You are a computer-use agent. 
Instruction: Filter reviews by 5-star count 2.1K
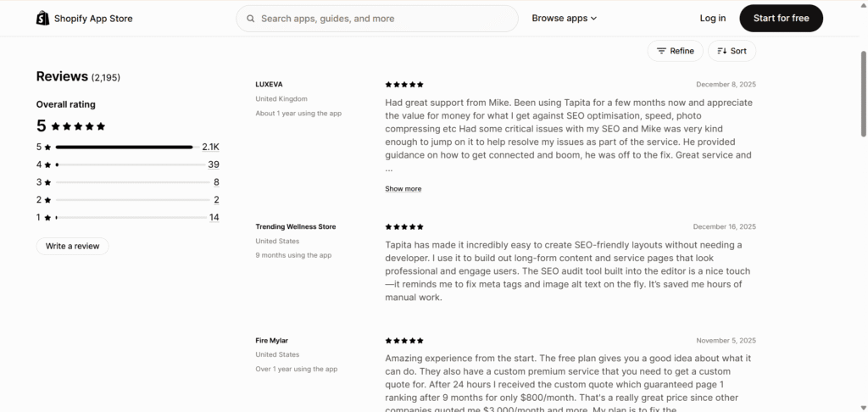(x=210, y=147)
